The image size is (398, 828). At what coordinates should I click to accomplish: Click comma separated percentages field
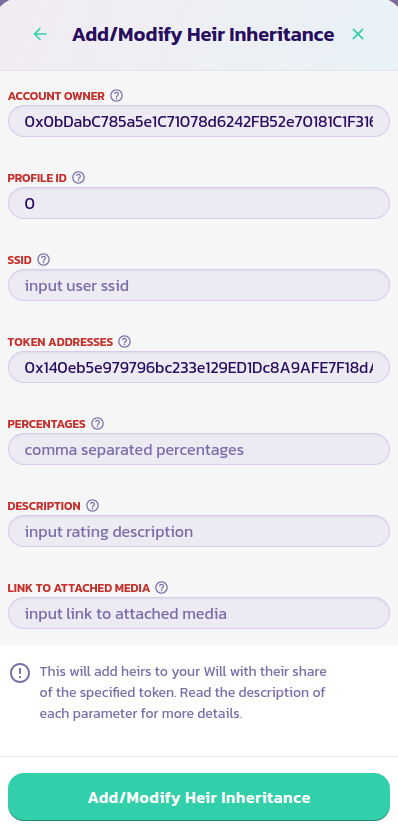pos(199,449)
